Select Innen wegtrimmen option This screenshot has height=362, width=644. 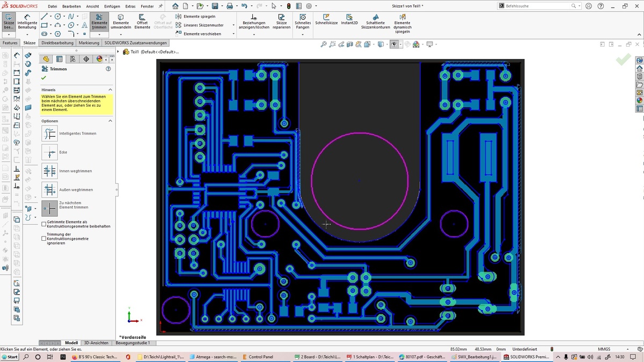pyautogui.click(x=49, y=171)
